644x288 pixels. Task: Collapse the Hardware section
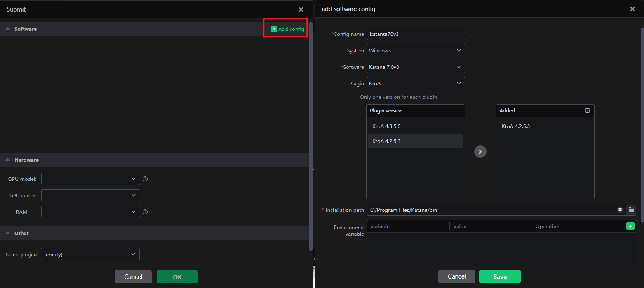(8, 160)
